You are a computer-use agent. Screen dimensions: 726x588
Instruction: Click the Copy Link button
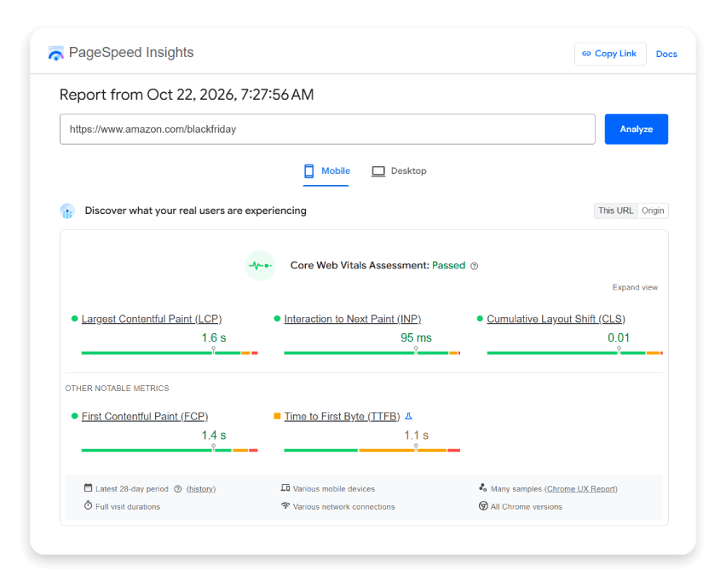coord(610,54)
